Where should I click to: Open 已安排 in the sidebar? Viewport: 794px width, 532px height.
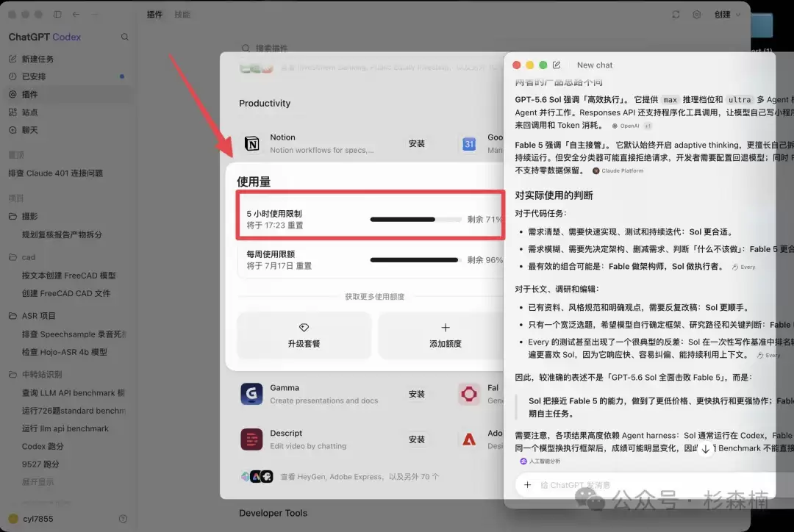34,76
